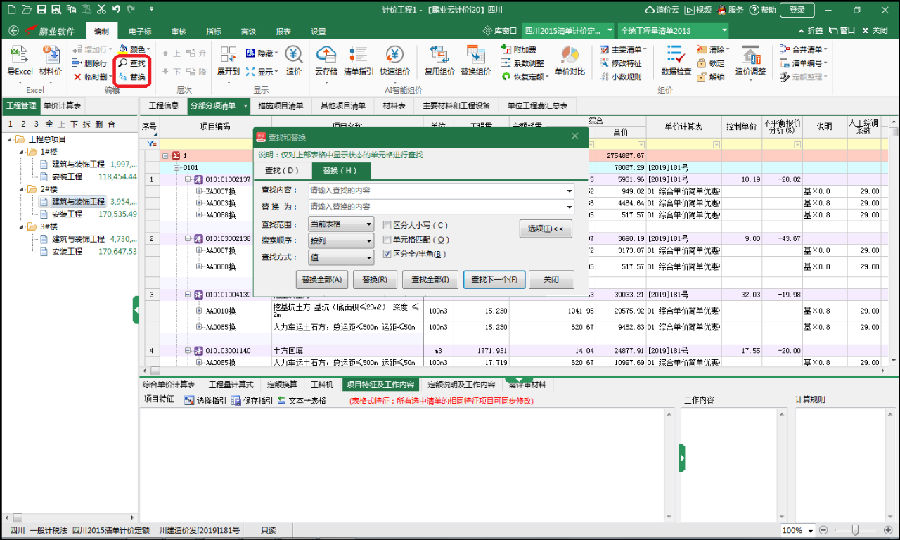Enable the 区分大小写 case-sensitive checkbox

pyautogui.click(x=388, y=226)
